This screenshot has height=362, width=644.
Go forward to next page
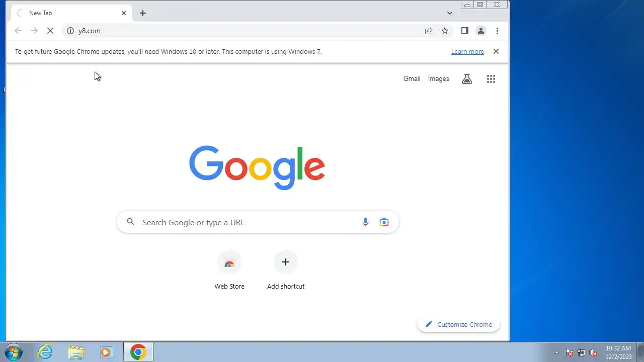pyautogui.click(x=34, y=31)
